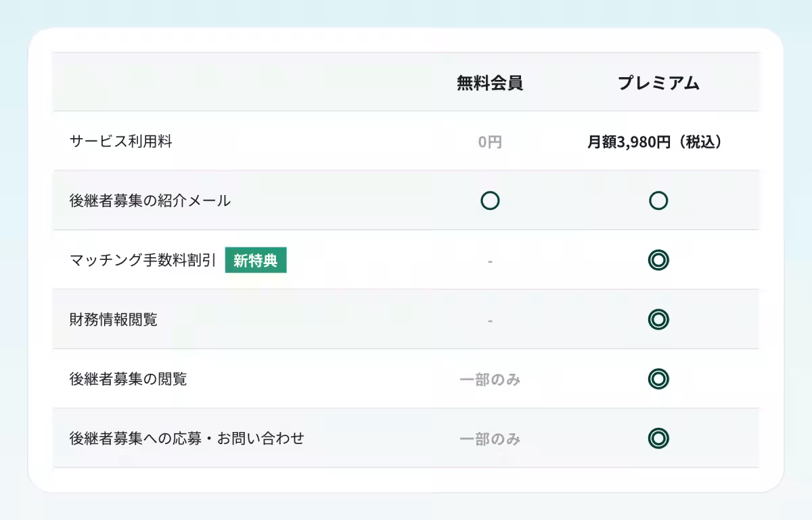
Task: Click the premium double circle for 財務情報閲覧
Action: pos(658,320)
